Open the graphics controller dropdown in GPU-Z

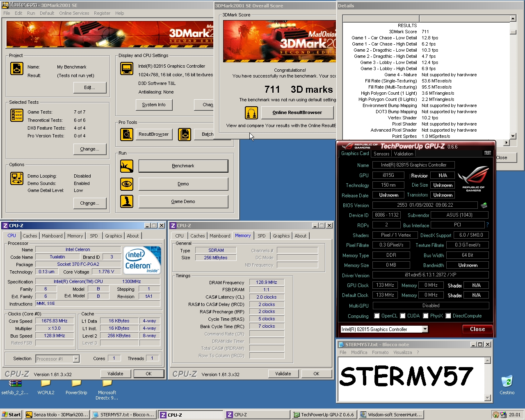[x=425, y=329]
